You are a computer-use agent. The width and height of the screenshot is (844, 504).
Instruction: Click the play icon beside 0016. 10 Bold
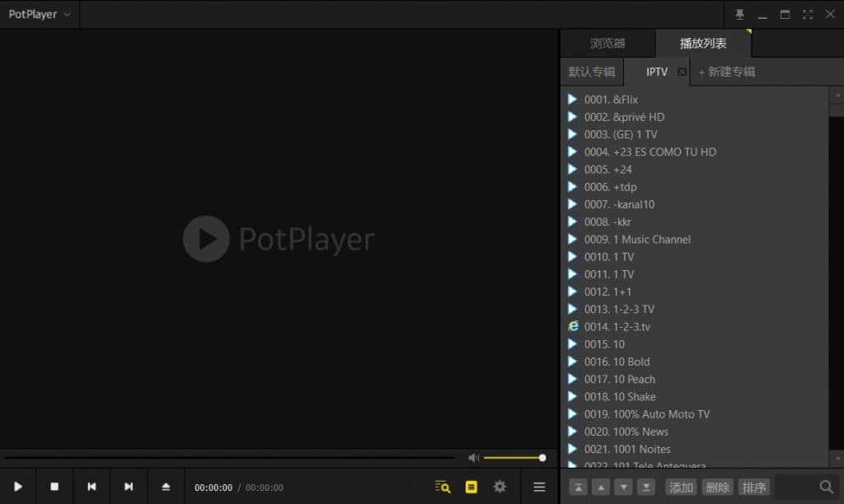point(572,361)
